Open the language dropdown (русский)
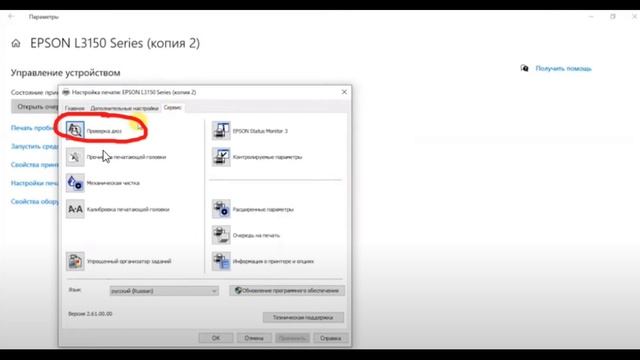 point(164,291)
